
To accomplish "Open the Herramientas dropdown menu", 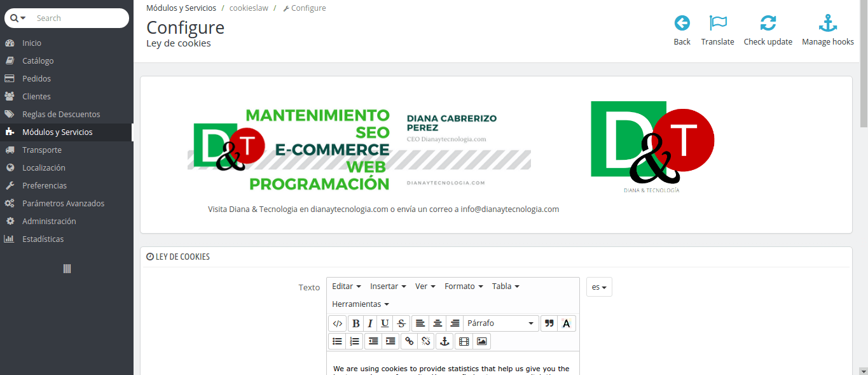I will (361, 304).
